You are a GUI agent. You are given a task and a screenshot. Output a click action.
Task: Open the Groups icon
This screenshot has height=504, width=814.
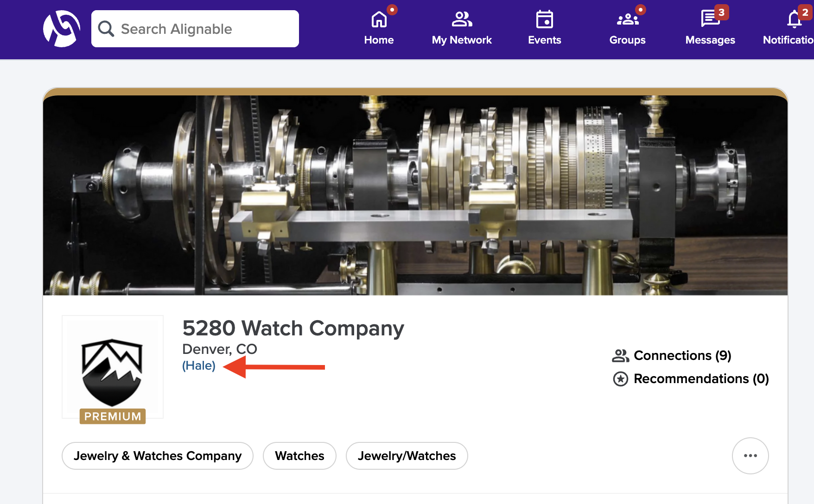pos(627,19)
